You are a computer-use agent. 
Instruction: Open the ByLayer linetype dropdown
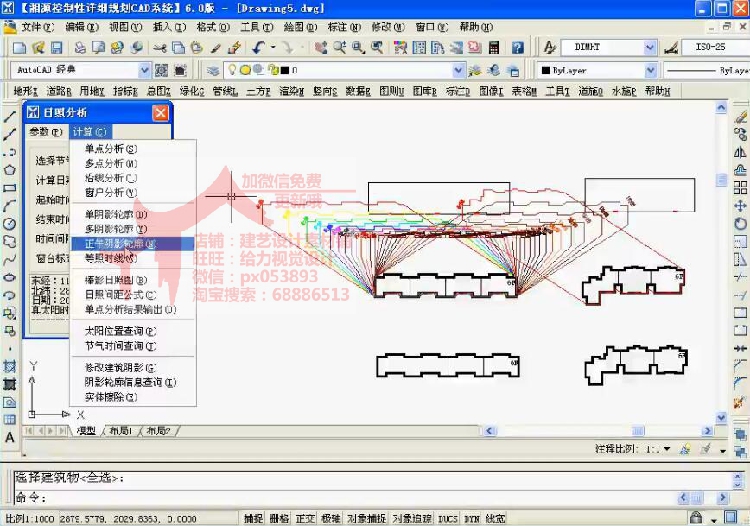tap(706, 70)
